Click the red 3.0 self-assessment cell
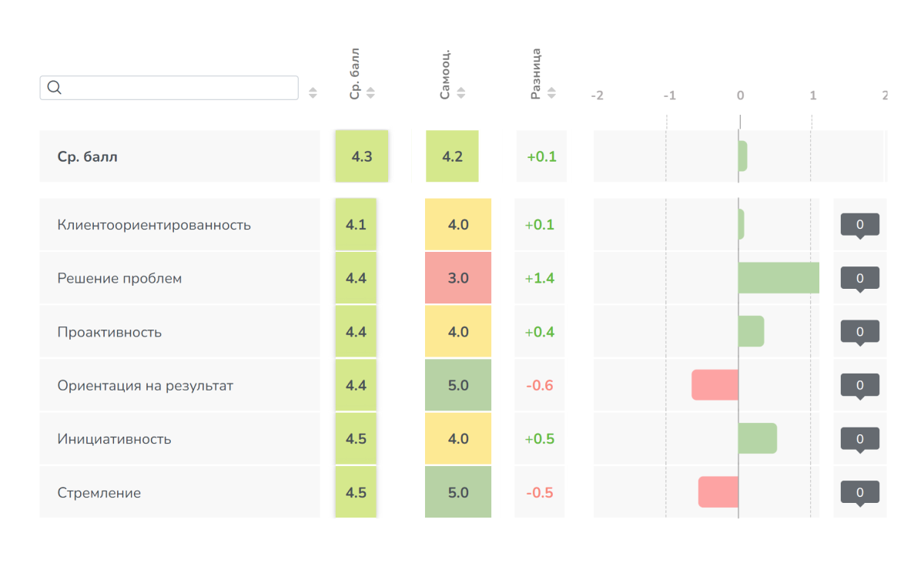924x563 pixels. tap(458, 278)
